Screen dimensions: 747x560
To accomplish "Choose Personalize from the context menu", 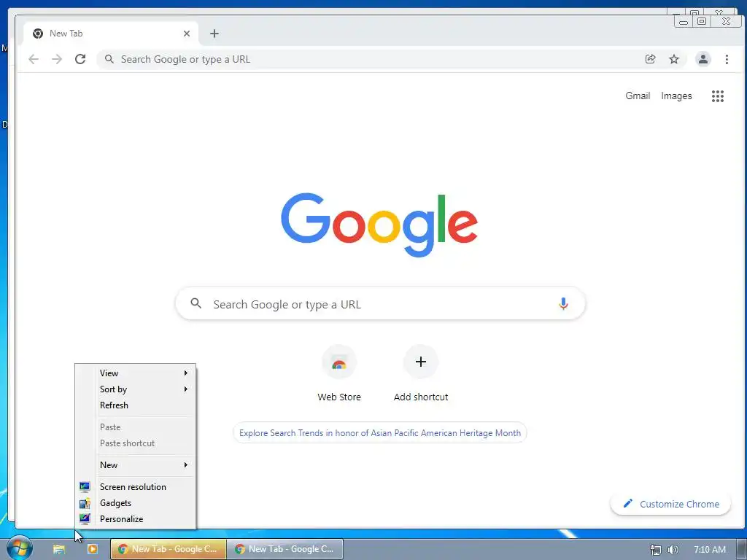I will [x=136, y=519].
